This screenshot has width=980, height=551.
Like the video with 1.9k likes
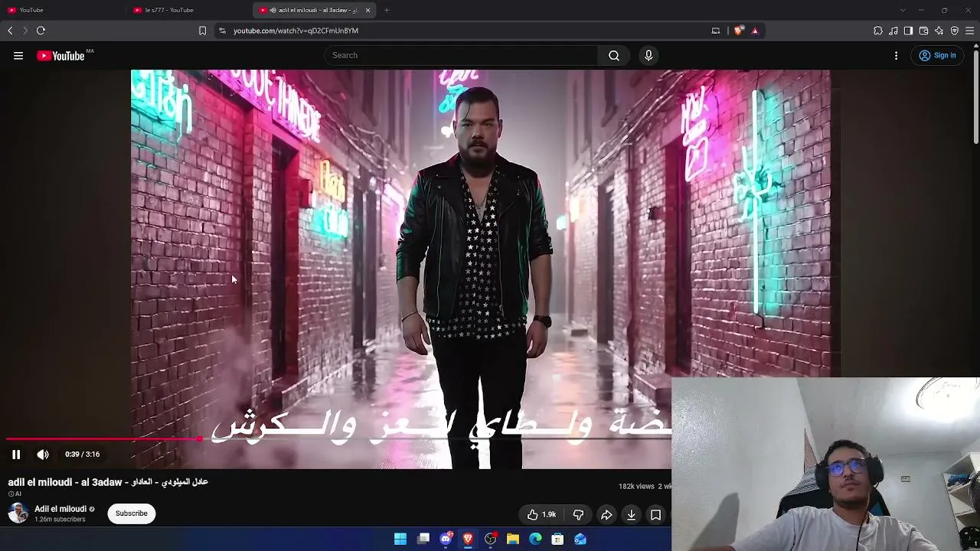click(541, 515)
